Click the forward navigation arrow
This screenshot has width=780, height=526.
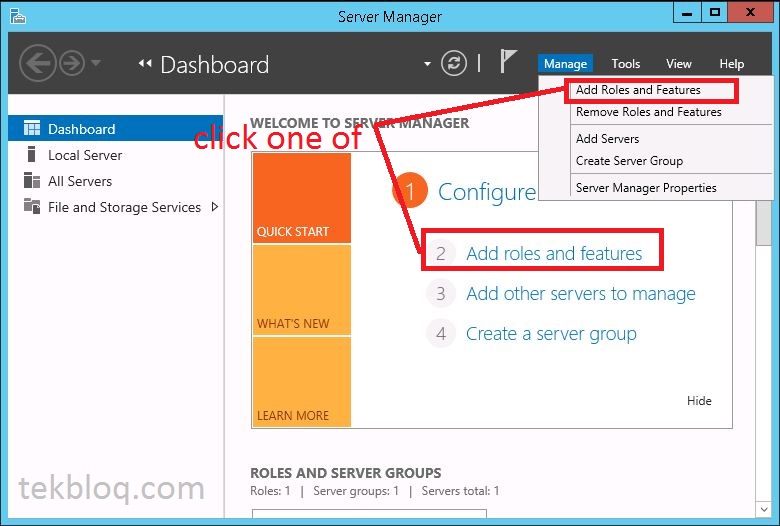coord(72,63)
